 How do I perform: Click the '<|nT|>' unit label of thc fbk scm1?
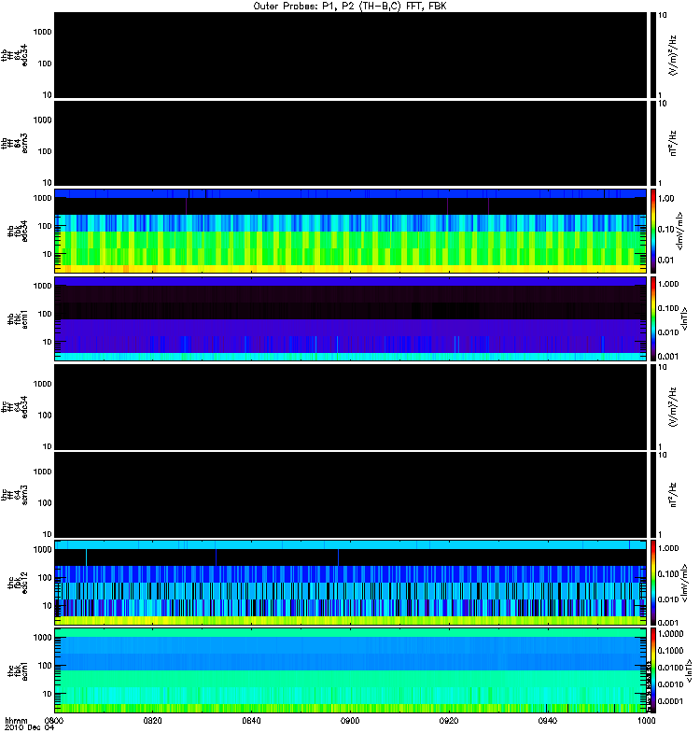[688, 671]
